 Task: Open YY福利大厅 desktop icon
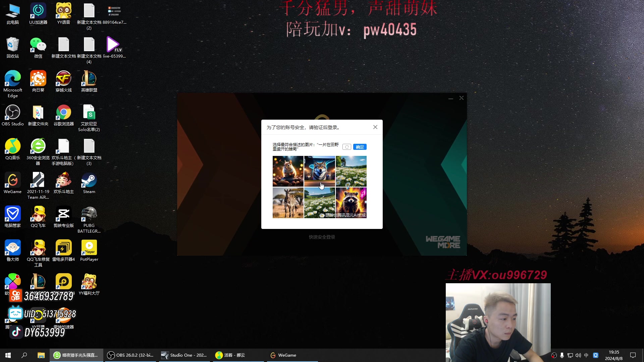(x=89, y=285)
